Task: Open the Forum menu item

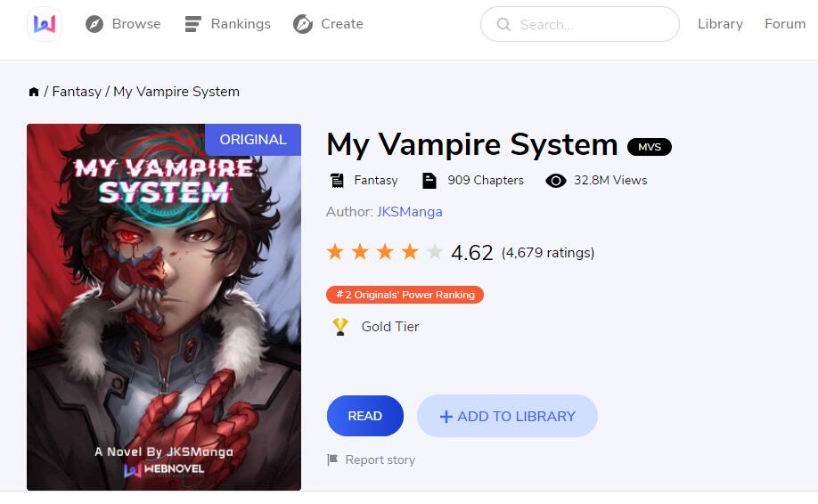Action: [785, 24]
